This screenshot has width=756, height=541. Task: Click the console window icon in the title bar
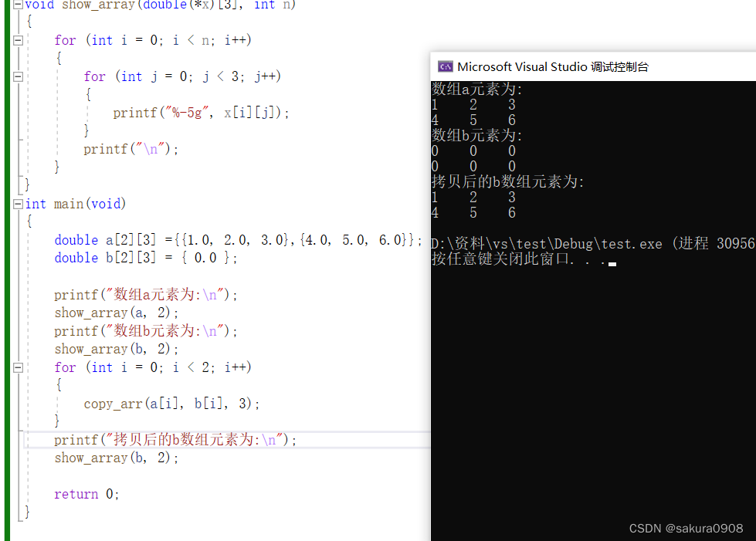(445, 66)
